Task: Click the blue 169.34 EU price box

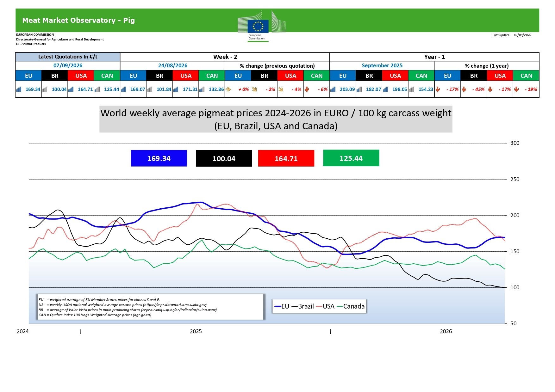Action: tap(159, 158)
